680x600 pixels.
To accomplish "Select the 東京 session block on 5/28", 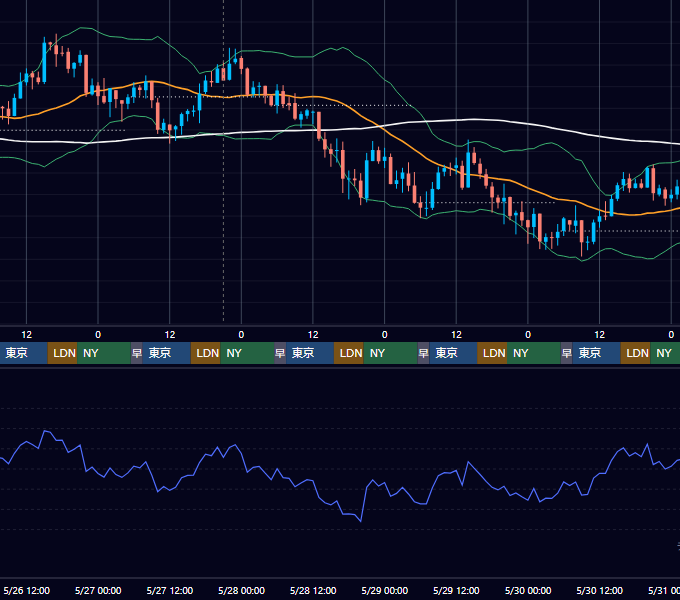I will coord(310,353).
